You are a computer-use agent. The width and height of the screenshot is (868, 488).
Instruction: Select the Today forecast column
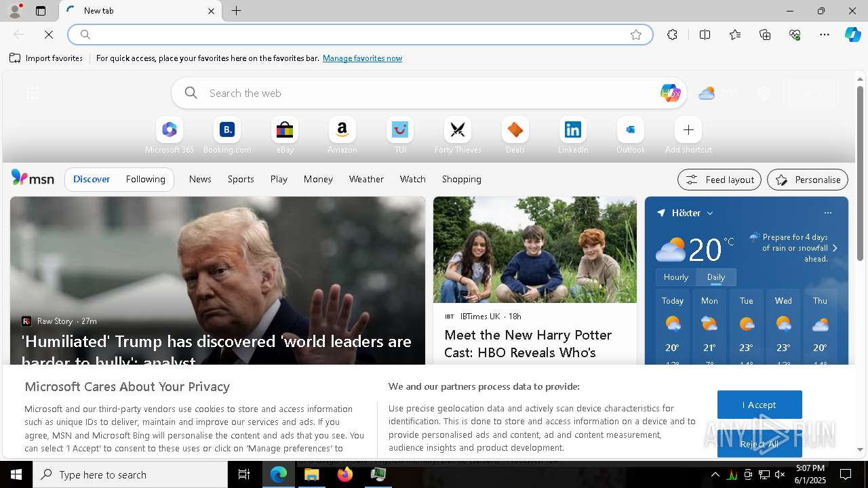pyautogui.click(x=673, y=329)
